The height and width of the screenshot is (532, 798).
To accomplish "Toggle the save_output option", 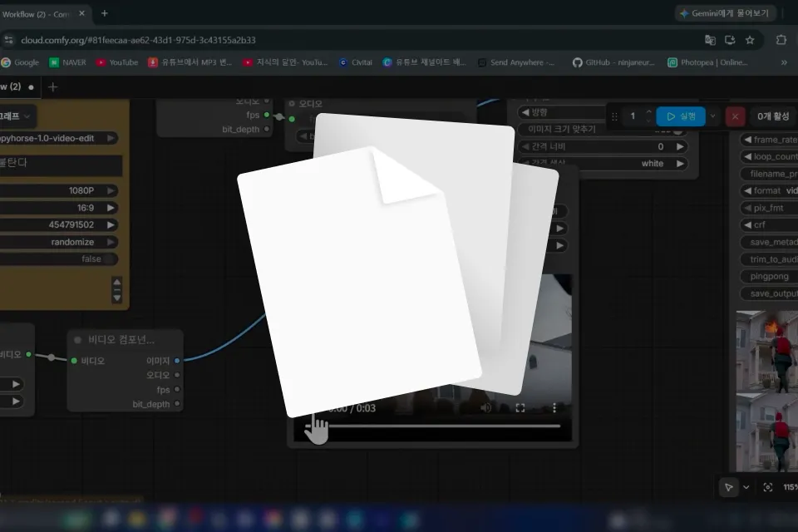I will (x=770, y=293).
